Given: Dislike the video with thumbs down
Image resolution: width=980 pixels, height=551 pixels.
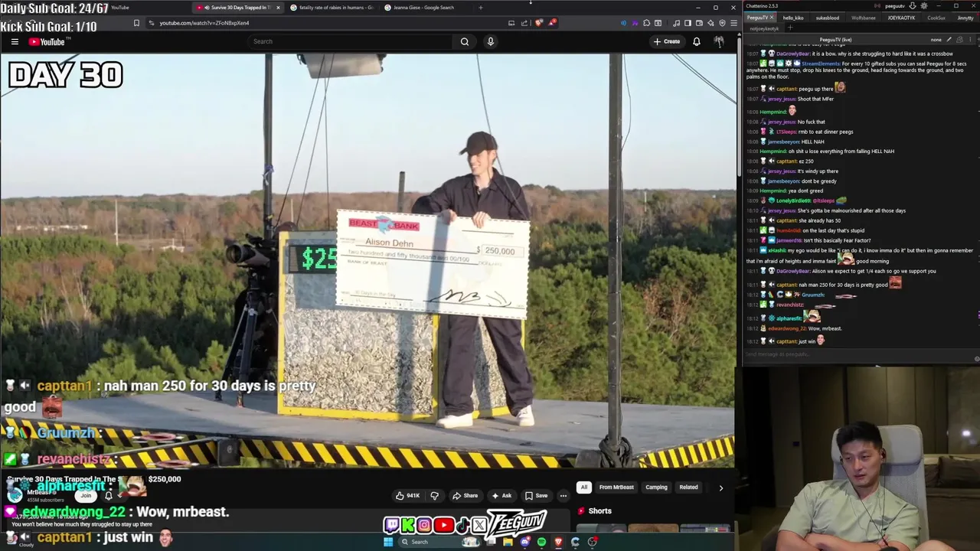Looking at the screenshot, I should tap(434, 495).
